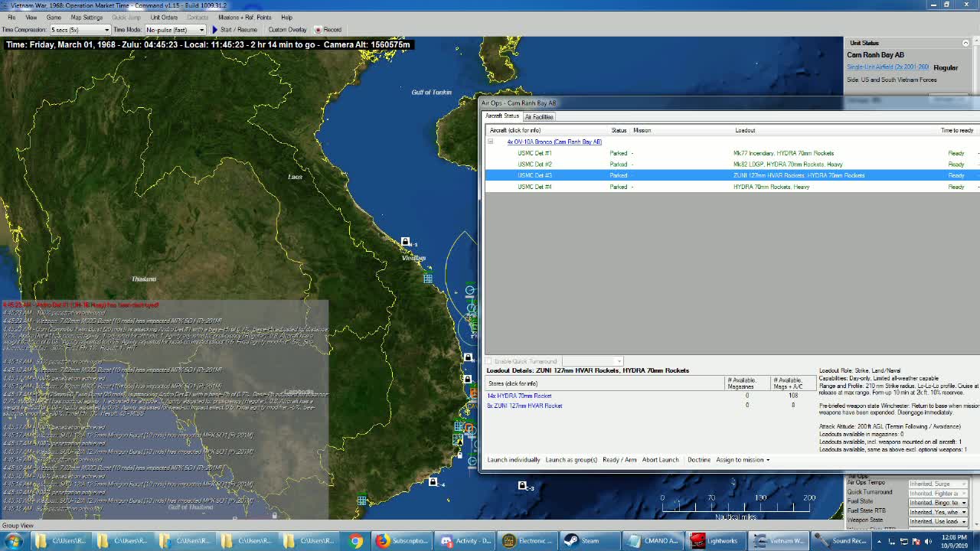
Task: Open the Time Compression dropdown
Action: [80, 30]
